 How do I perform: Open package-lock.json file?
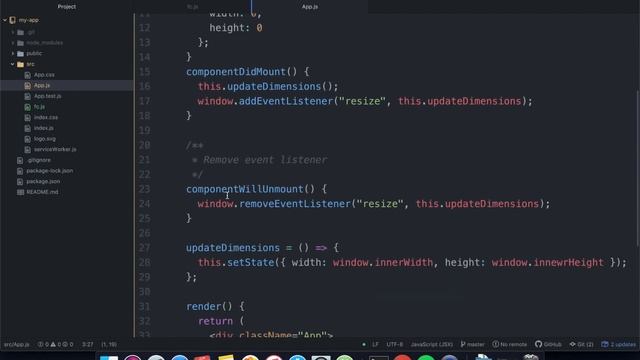(x=49, y=171)
